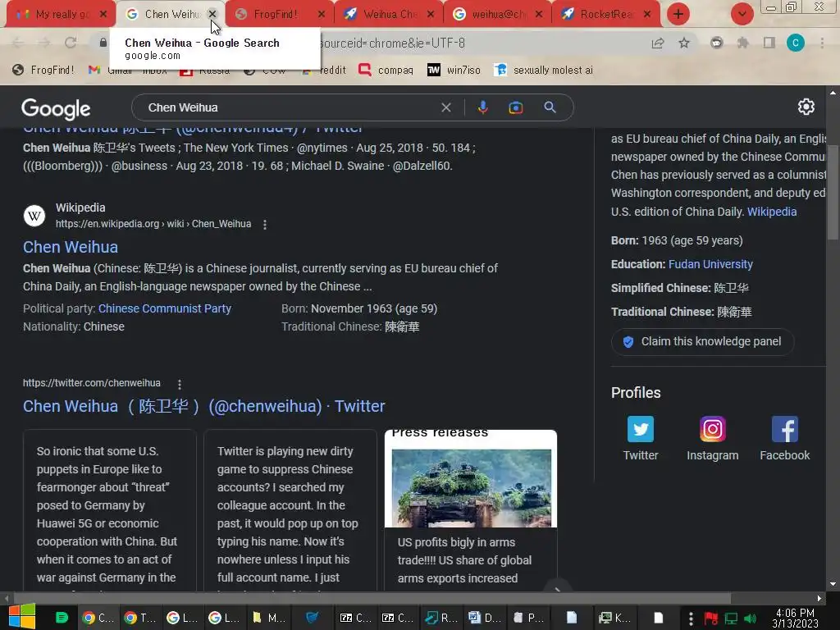840x630 pixels.
Task: Click the vertical scrollbar down arrow
Action: pos(833,584)
